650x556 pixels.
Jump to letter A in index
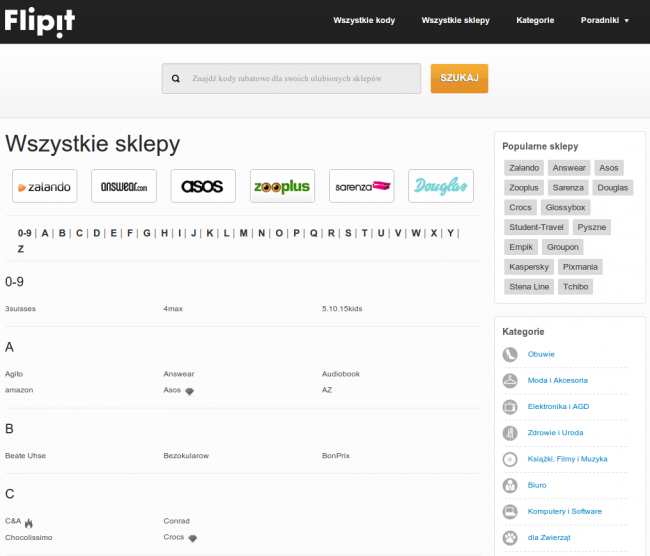pyautogui.click(x=45, y=233)
